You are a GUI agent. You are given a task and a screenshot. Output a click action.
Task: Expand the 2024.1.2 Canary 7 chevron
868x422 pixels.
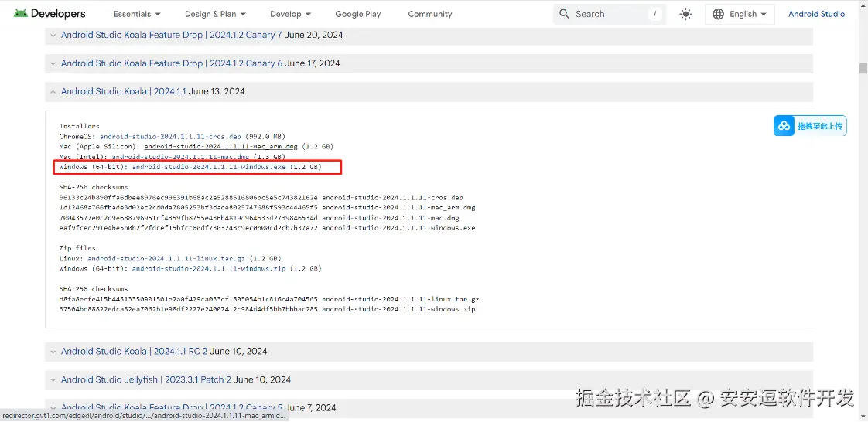tap(53, 35)
